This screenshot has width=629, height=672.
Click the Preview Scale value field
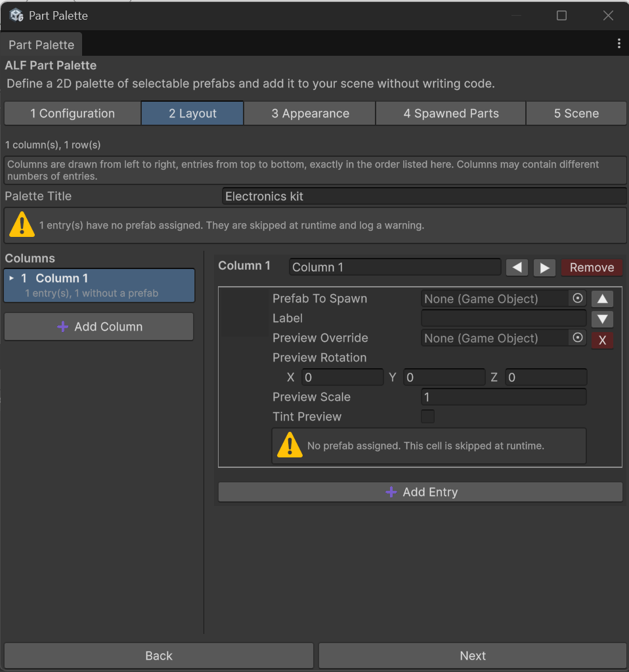(504, 397)
